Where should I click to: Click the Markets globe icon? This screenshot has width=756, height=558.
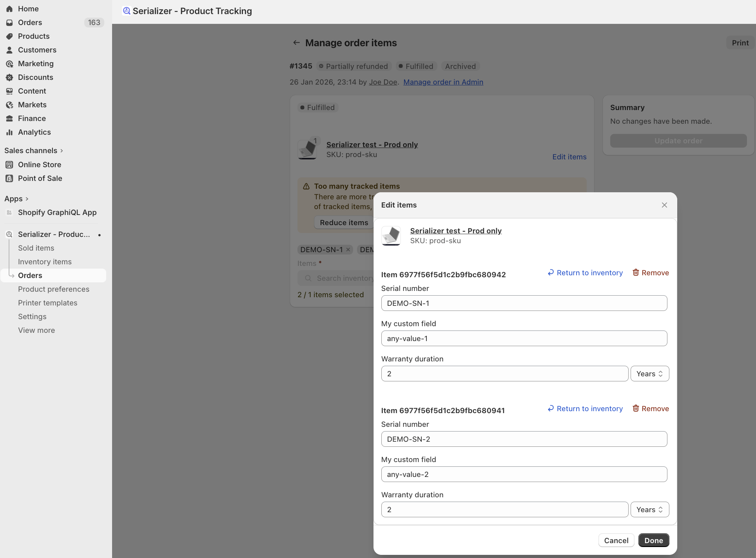(x=9, y=105)
